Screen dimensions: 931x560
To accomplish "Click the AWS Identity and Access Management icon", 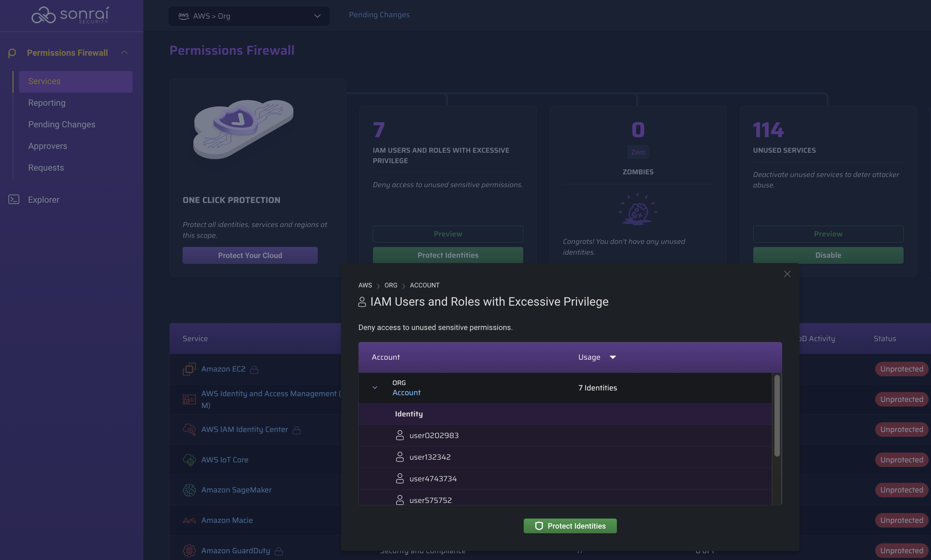I will pyautogui.click(x=189, y=399).
